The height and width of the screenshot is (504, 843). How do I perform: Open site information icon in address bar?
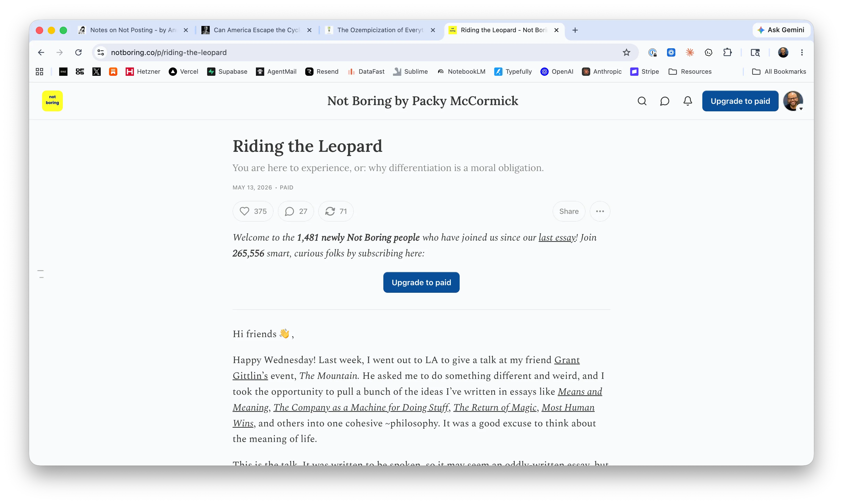coord(101,52)
